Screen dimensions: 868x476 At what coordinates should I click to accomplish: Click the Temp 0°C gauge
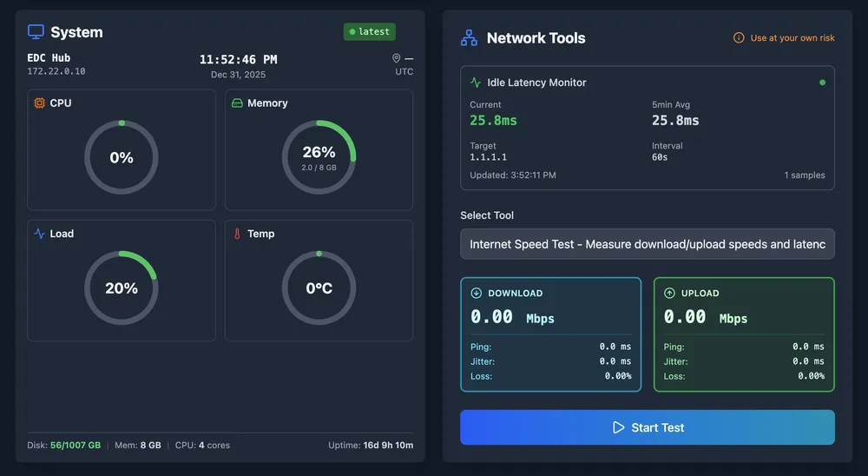pyautogui.click(x=319, y=288)
